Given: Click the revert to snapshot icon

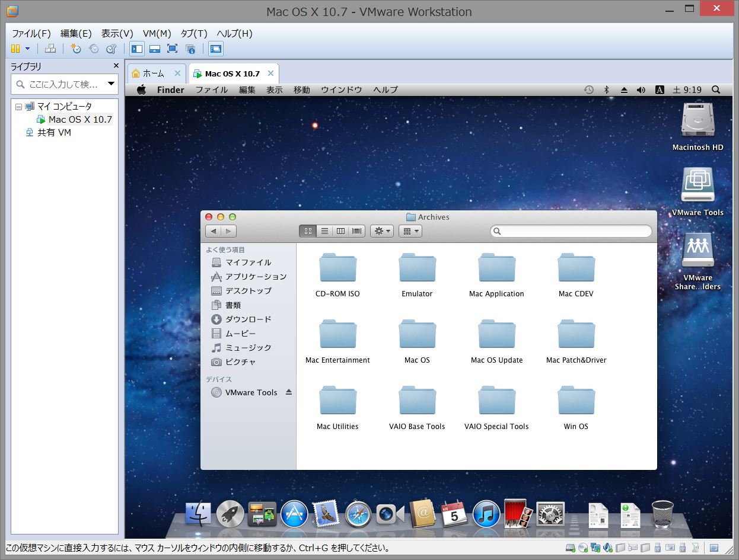Looking at the screenshot, I should [x=94, y=49].
